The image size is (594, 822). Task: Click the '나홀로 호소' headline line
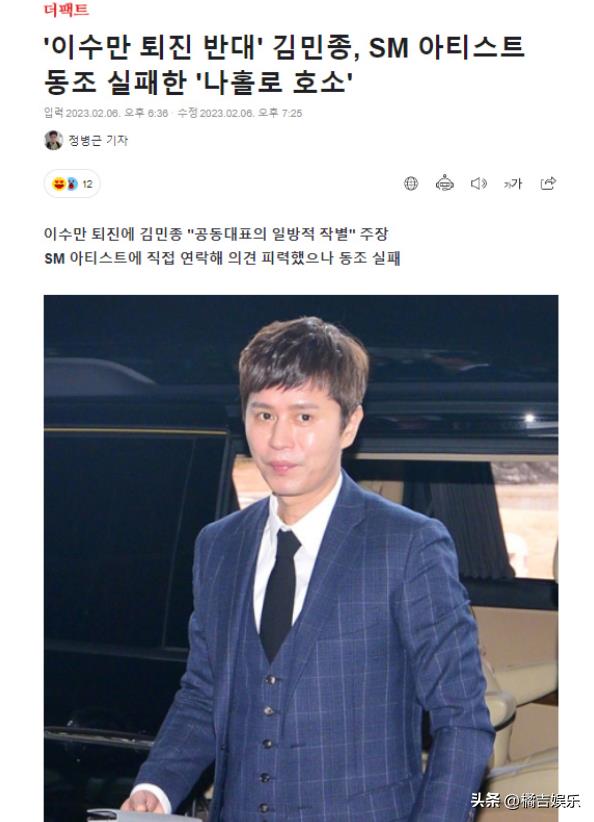(x=198, y=83)
